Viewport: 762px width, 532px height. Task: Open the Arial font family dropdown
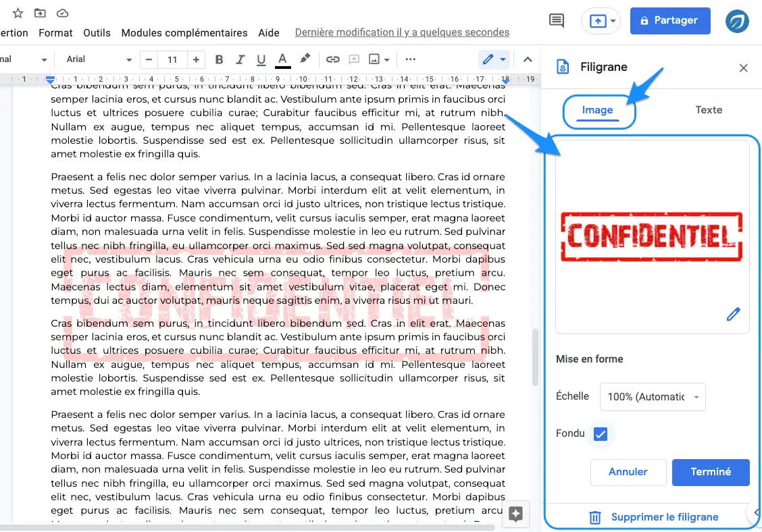(99, 59)
